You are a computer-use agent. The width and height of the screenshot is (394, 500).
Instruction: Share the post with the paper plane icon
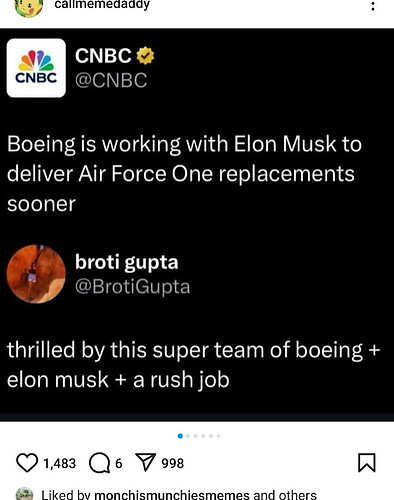click(145, 463)
